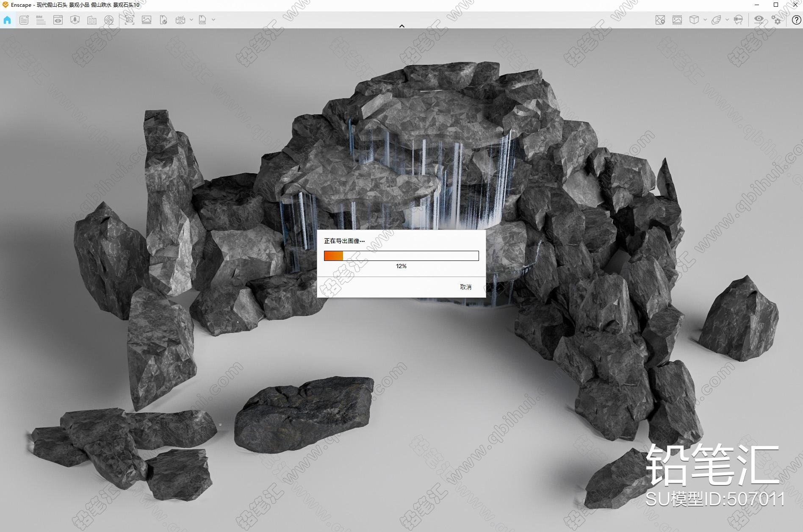Click the Enscape window title text
803x532 pixels.
pyautogui.click(x=75, y=5)
